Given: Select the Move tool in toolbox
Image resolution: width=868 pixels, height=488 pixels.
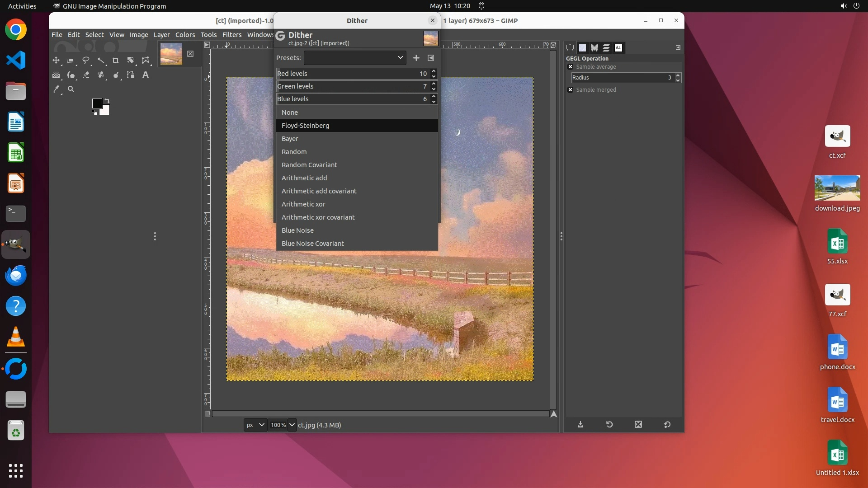Looking at the screenshot, I should point(56,60).
